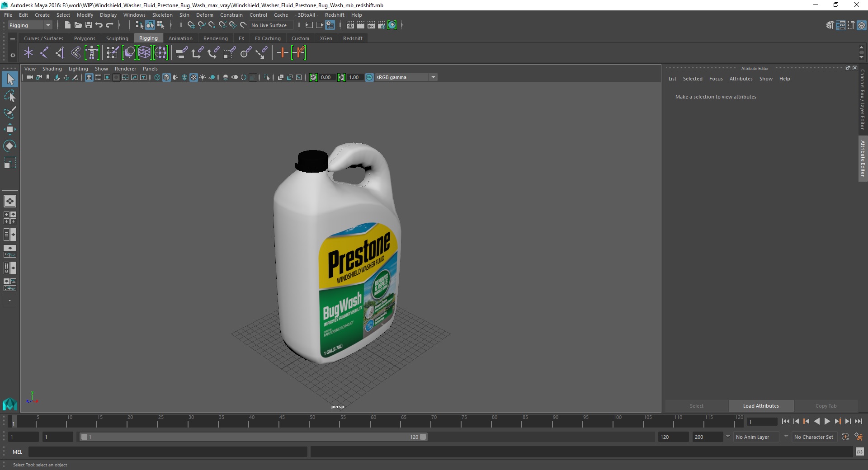
Task: Open Render Settings icon
Action: [382, 25]
